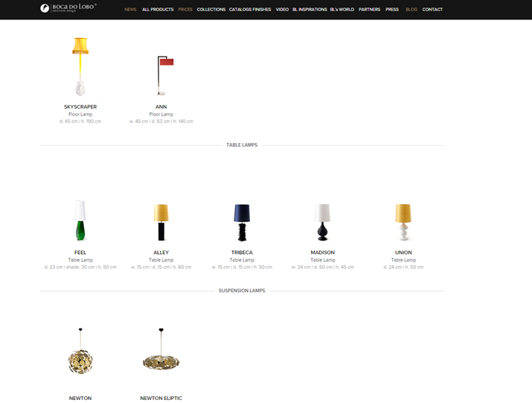The width and height of the screenshot is (532, 403).
Task: Open the CONTACT page
Action: (432, 10)
